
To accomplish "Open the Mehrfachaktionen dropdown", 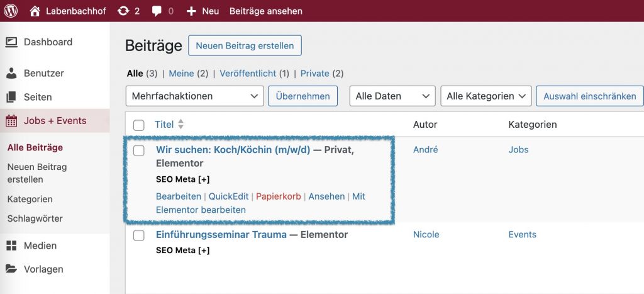I will 195,96.
